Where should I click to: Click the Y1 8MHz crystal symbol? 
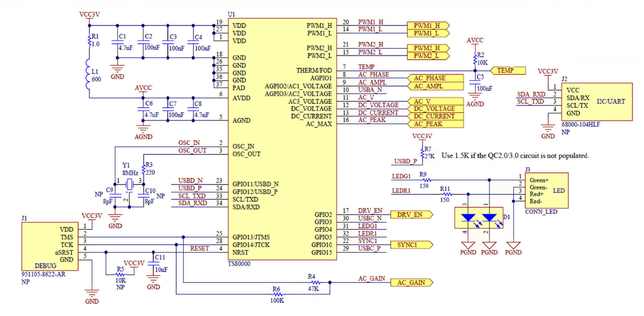[129, 184]
